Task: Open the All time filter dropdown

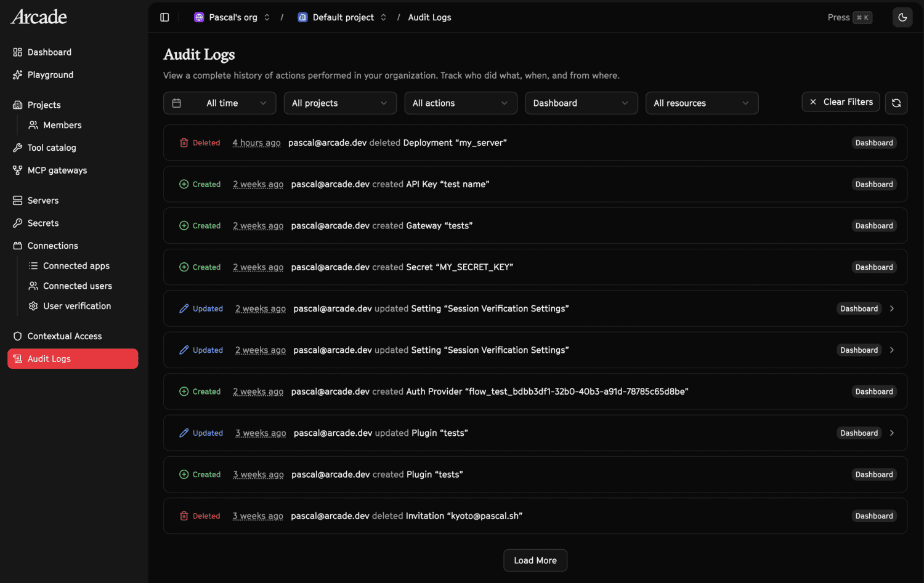Action: 219,103
